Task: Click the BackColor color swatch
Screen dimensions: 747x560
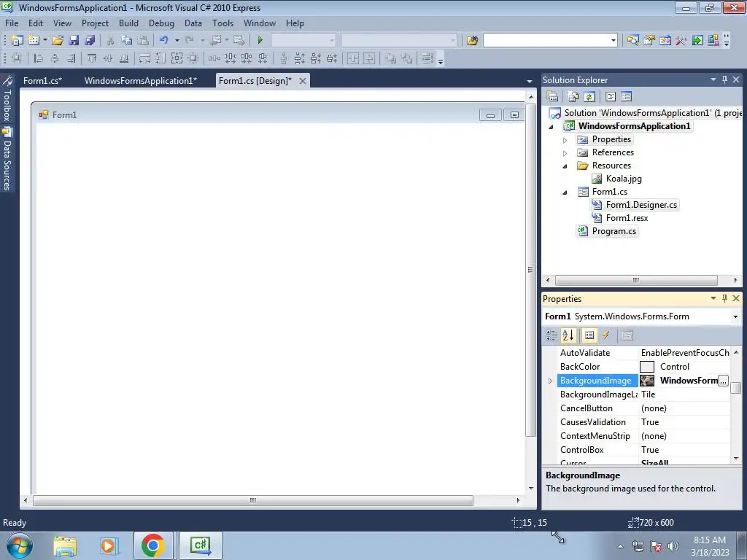Action: click(646, 367)
